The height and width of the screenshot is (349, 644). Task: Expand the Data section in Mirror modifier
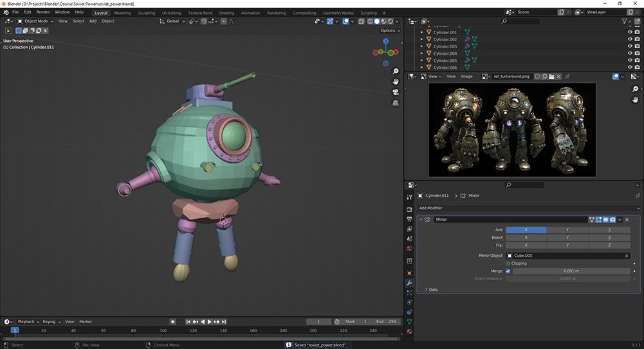(432, 290)
